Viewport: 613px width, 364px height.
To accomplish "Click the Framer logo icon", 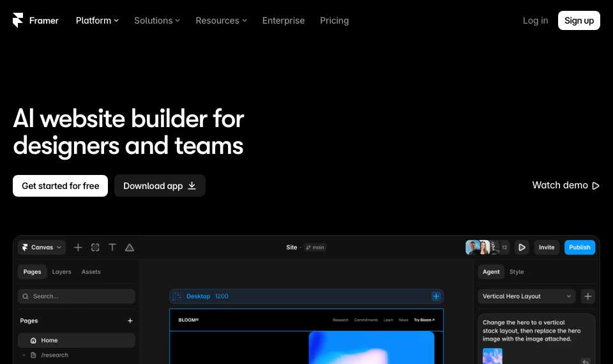I will pyautogui.click(x=18, y=20).
